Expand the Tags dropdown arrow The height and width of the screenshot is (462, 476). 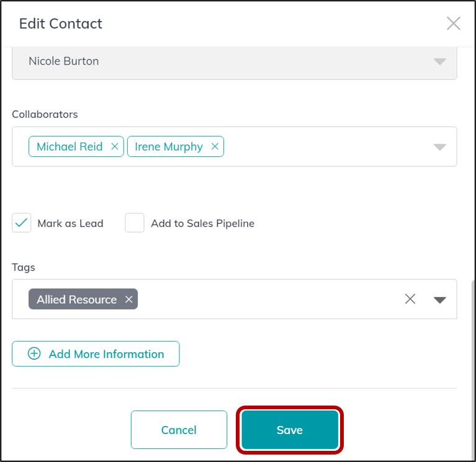point(439,300)
